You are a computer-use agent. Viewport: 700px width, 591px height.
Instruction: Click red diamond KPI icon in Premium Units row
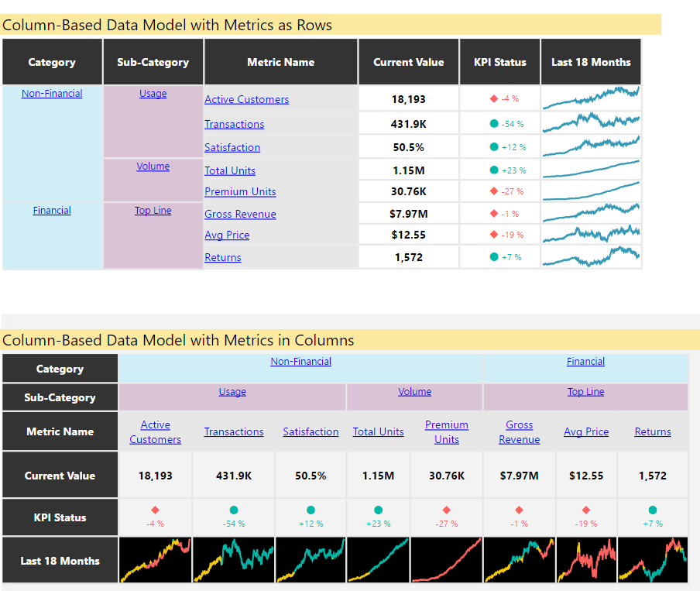[493, 191]
